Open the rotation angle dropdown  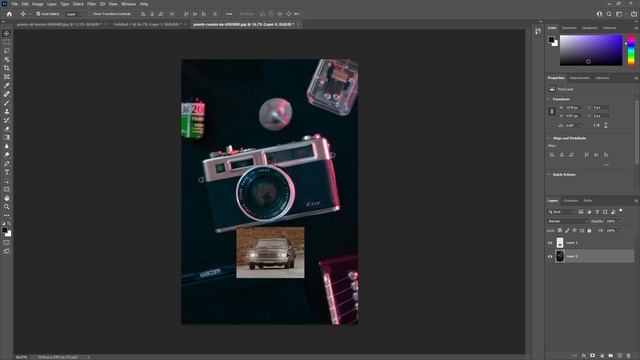(x=580, y=125)
